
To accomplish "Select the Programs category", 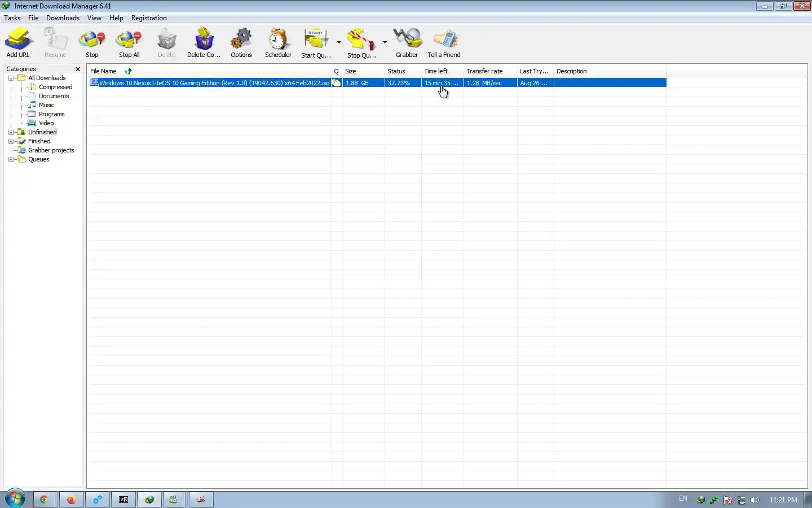I will pos(51,114).
